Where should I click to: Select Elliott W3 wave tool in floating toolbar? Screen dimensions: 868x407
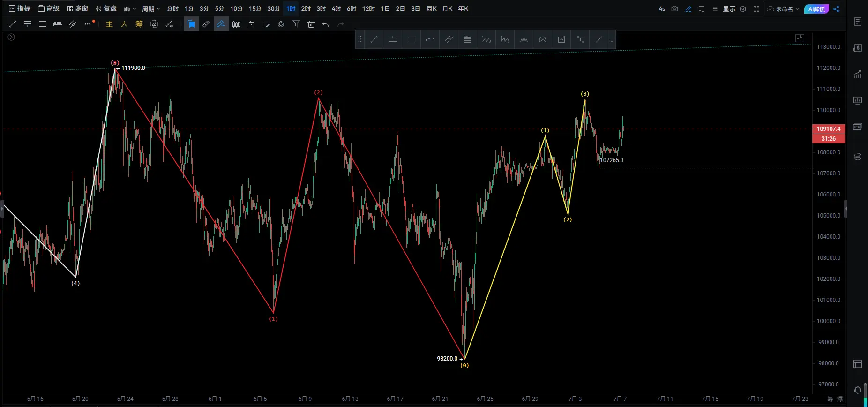pos(486,39)
